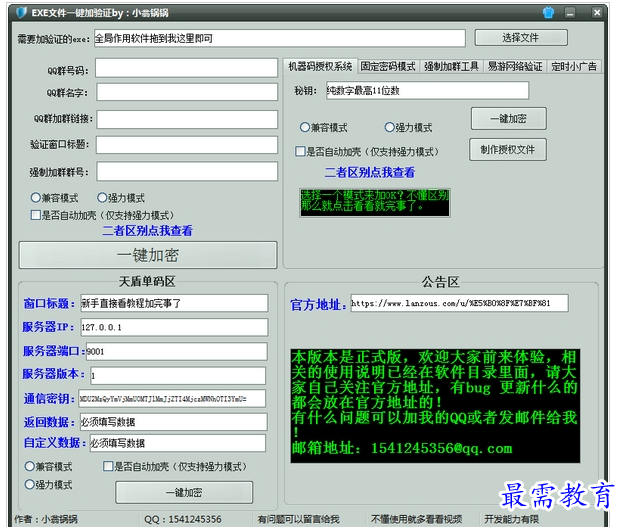The height and width of the screenshot is (527, 623).
Task: Minimize the EXE verification window
Action: tap(570, 13)
